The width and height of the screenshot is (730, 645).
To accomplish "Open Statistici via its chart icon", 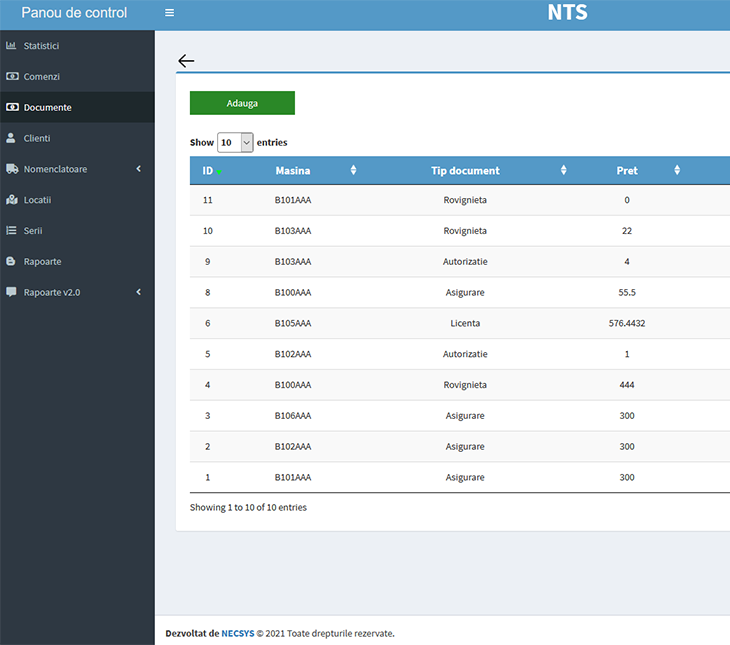I will tap(12, 46).
